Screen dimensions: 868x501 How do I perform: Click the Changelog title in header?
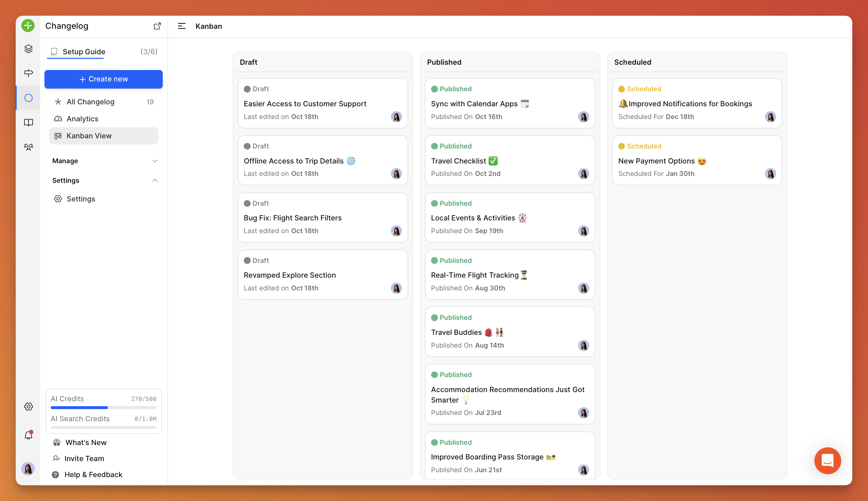pos(67,26)
